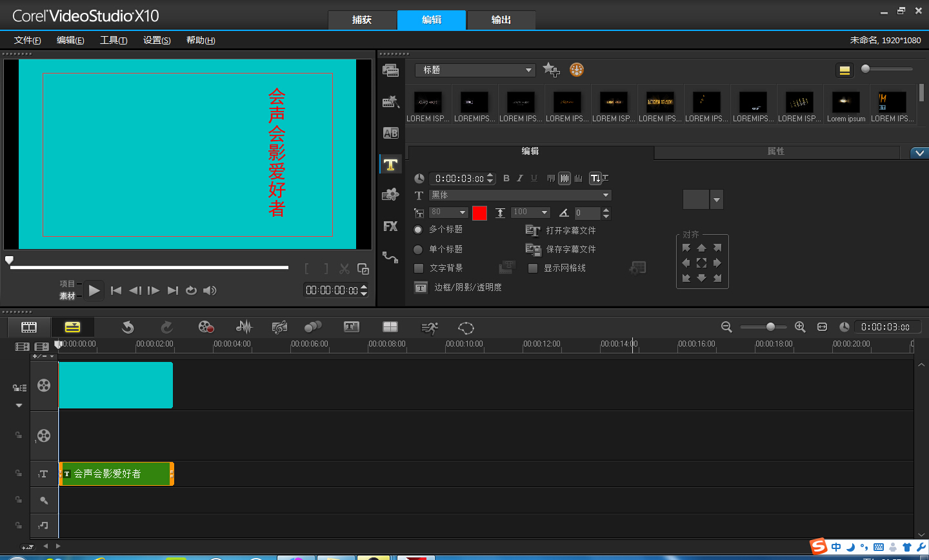
Task: Open the Transitions (AB) library icon
Action: point(390,133)
